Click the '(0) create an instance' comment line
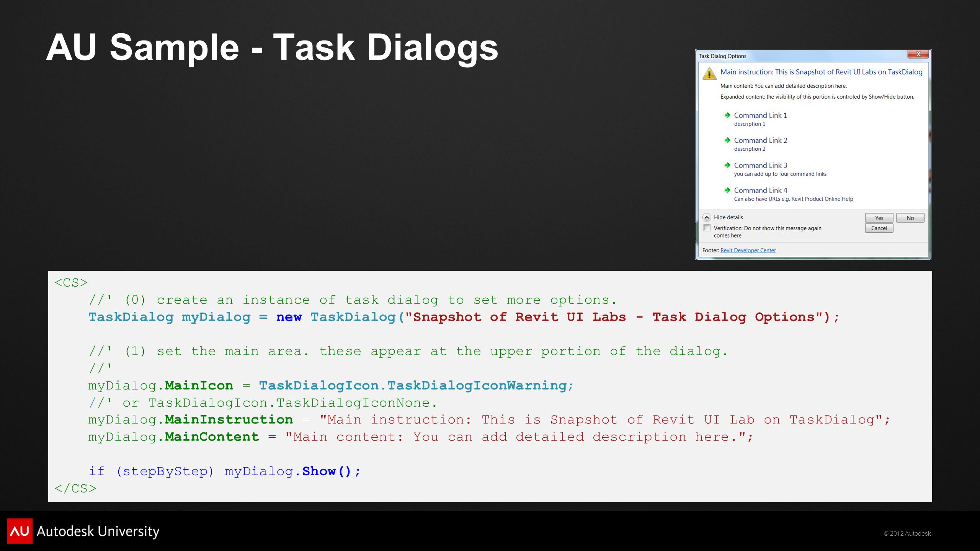The height and width of the screenshot is (551, 980). pos(353,300)
